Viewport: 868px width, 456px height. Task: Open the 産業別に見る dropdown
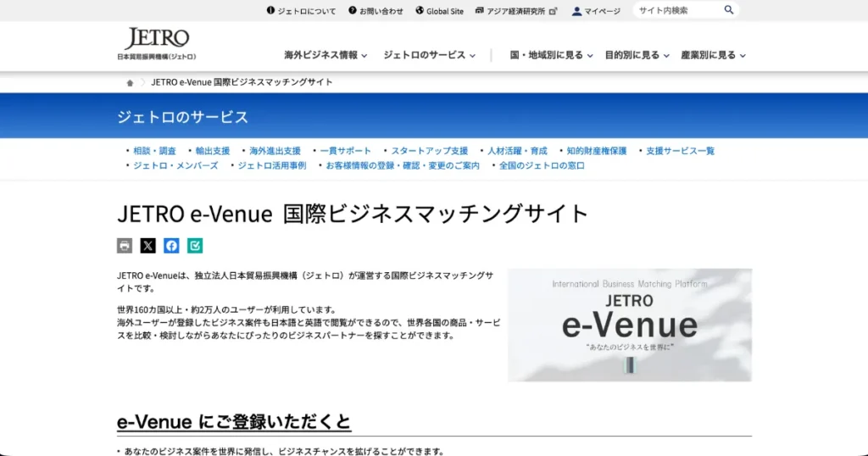[x=713, y=55]
